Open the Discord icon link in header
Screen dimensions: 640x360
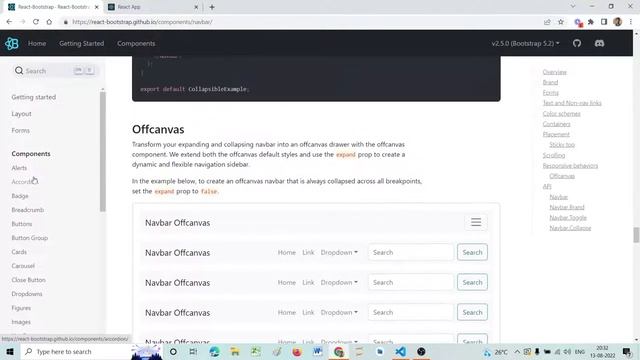(x=599, y=43)
